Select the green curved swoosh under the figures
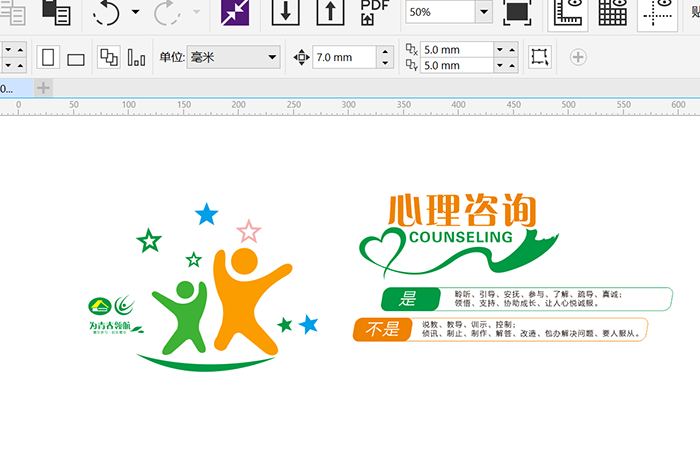The image size is (700, 452). pyautogui.click(x=206, y=363)
